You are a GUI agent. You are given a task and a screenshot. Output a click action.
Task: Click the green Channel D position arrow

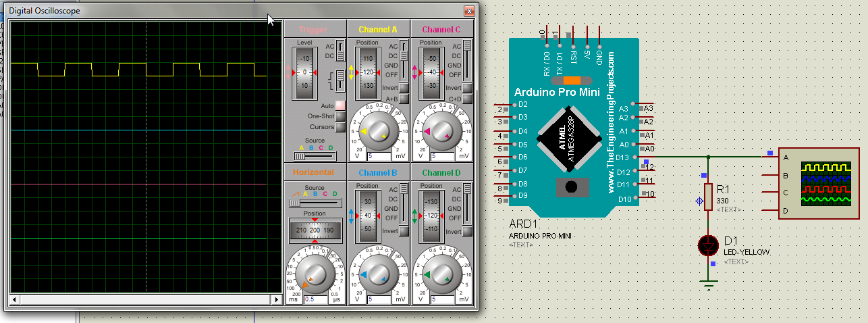click(414, 216)
